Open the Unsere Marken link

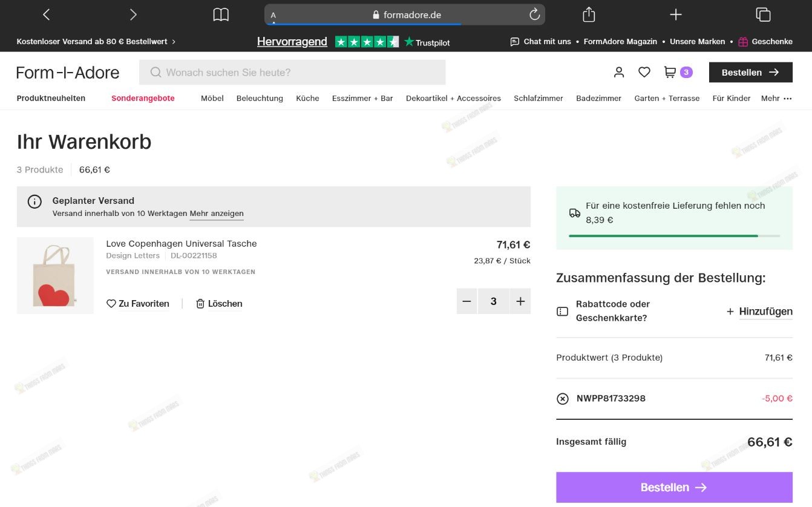click(697, 42)
